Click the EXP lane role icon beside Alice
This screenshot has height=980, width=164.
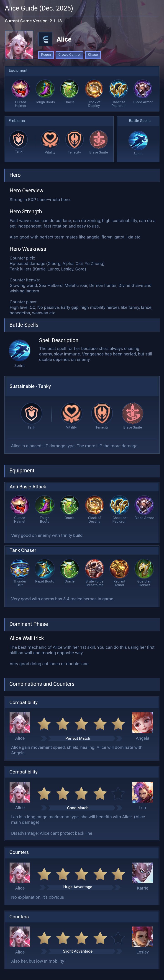pyautogui.click(x=45, y=39)
